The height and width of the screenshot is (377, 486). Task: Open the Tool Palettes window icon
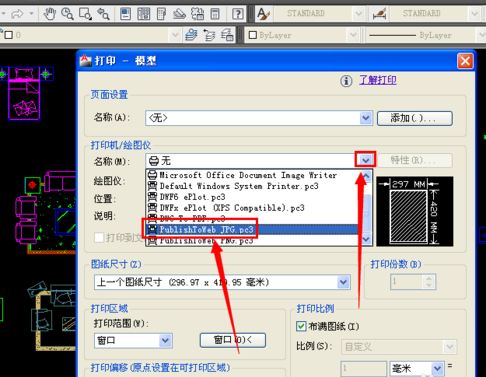click(x=162, y=14)
